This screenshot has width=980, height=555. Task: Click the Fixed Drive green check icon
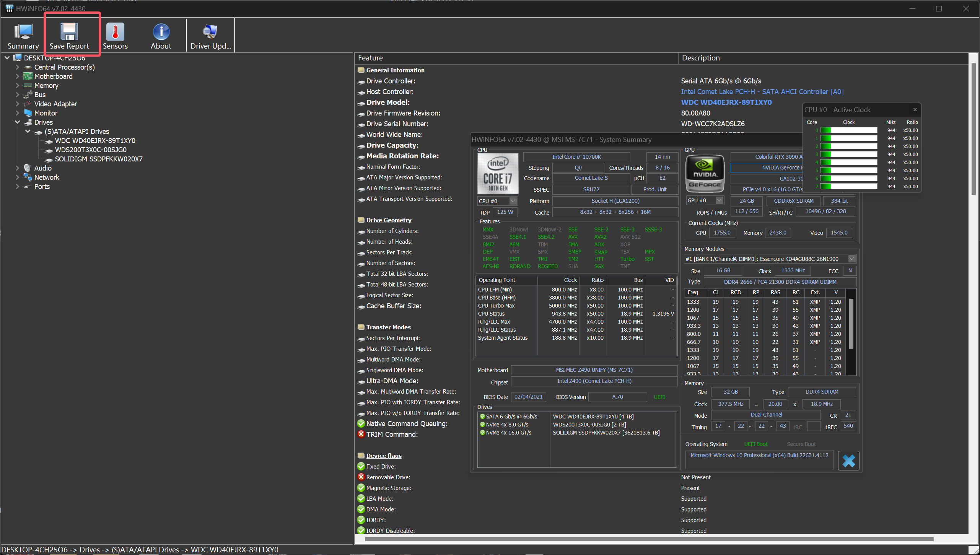(361, 466)
